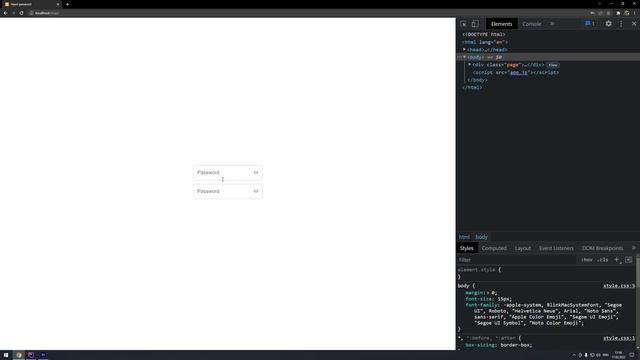Open a new browser tab with plus
640x360 pixels.
[x=67, y=4]
